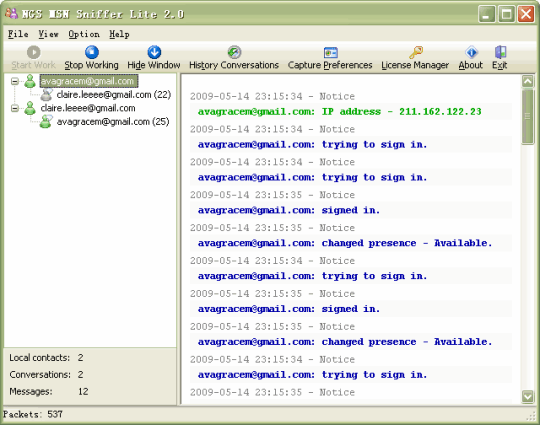Click the About label in toolbar
Viewport: 540px width, 425px height.
470,65
